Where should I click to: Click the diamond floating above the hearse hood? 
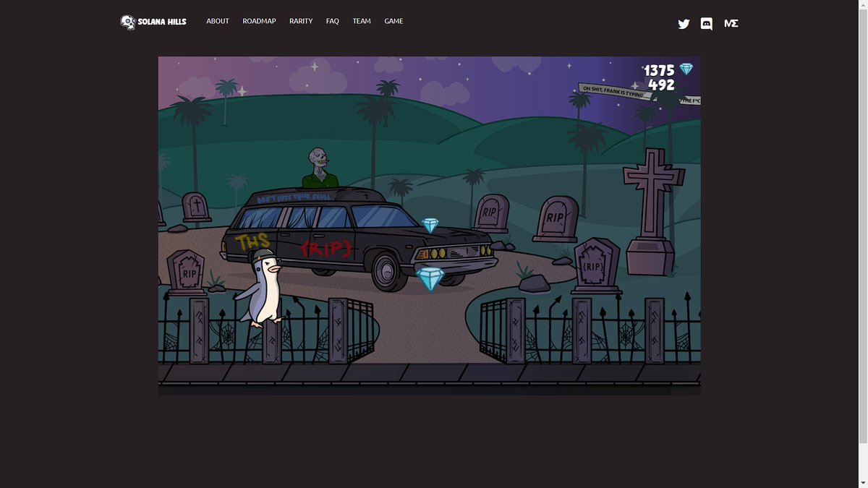pos(430,226)
